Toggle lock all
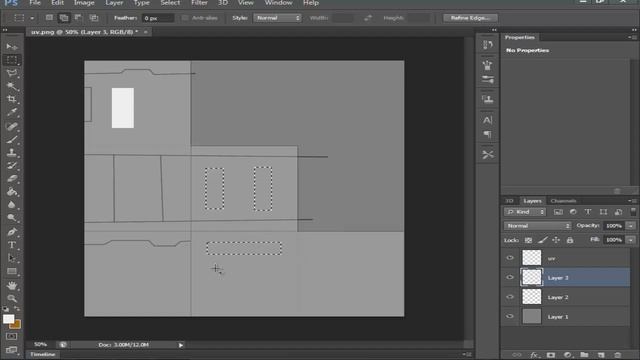This screenshot has width=640, height=360. [570, 240]
